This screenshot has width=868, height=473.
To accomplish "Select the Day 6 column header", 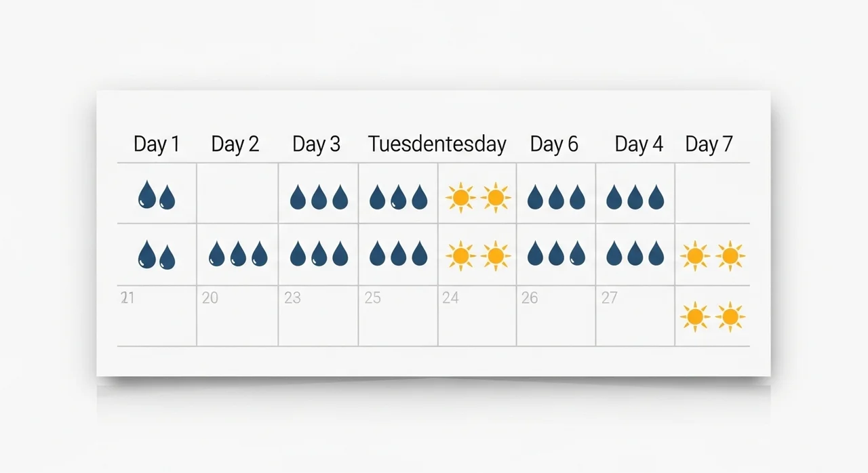I will (554, 144).
